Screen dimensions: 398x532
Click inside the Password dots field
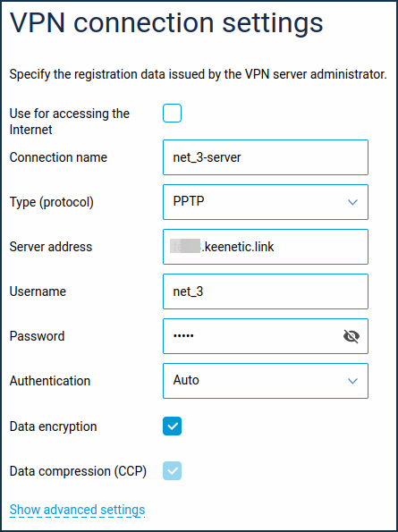(251, 336)
